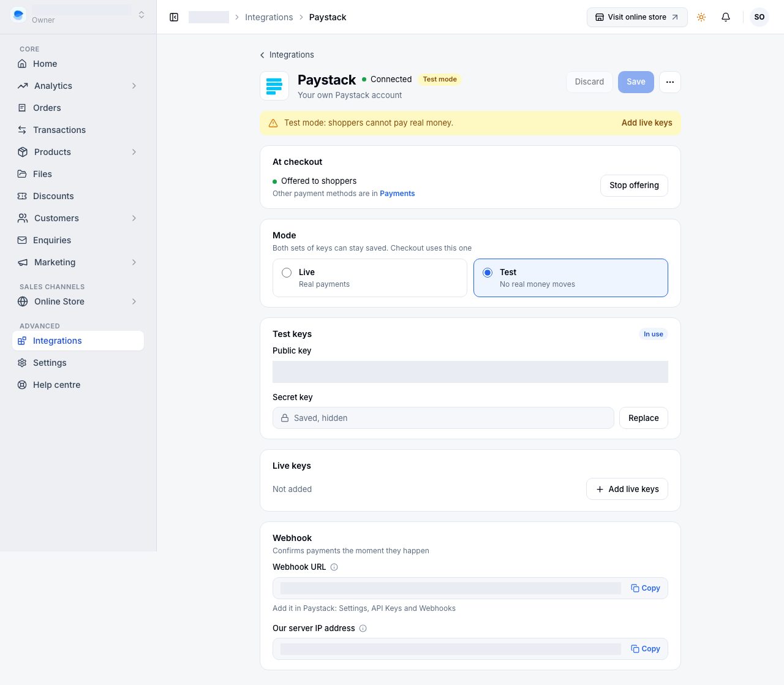Image resolution: width=784 pixels, height=685 pixels.
Task: Click Visit online store button
Action: point(637,17)
